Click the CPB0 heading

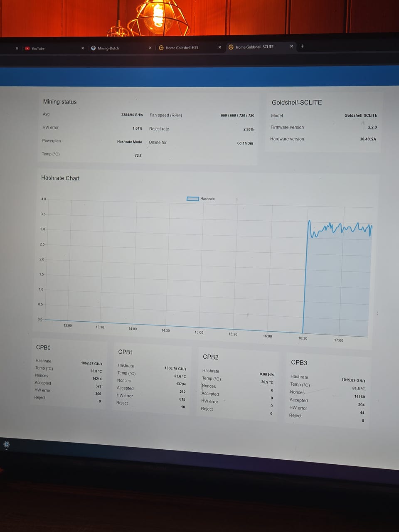point(43,347)
